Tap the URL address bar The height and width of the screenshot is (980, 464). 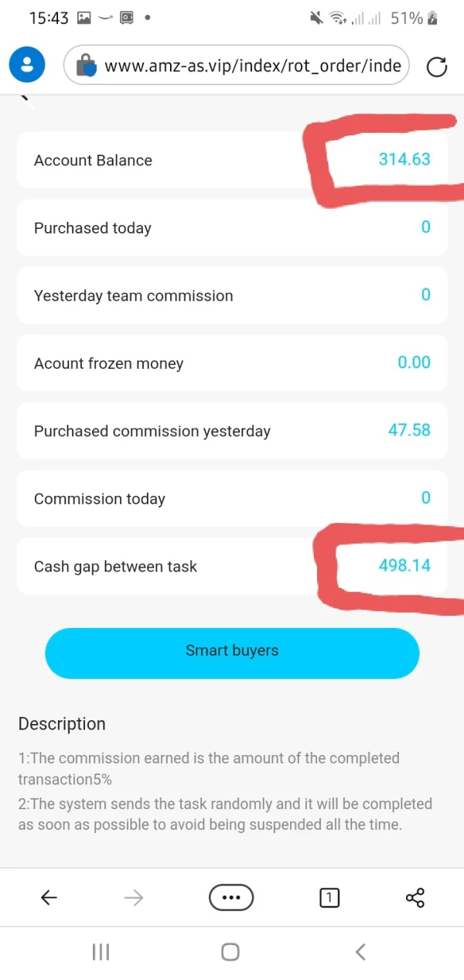click(x=251, y=67)
